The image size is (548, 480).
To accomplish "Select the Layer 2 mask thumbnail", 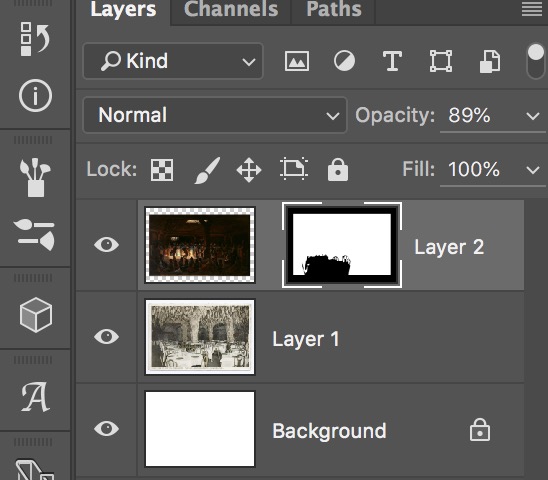I will (342, 245).
